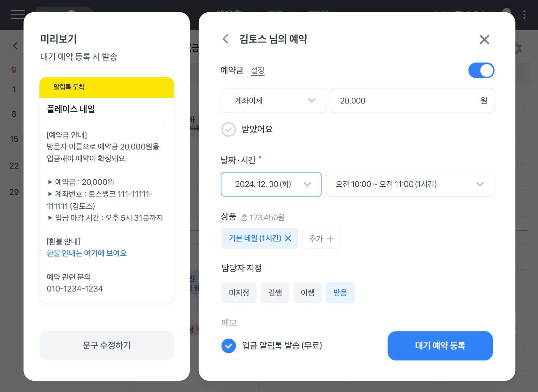Screen dimensions: 538x392
Task: Check the 받았어요 circle checkbox
Action: point(228,129)
